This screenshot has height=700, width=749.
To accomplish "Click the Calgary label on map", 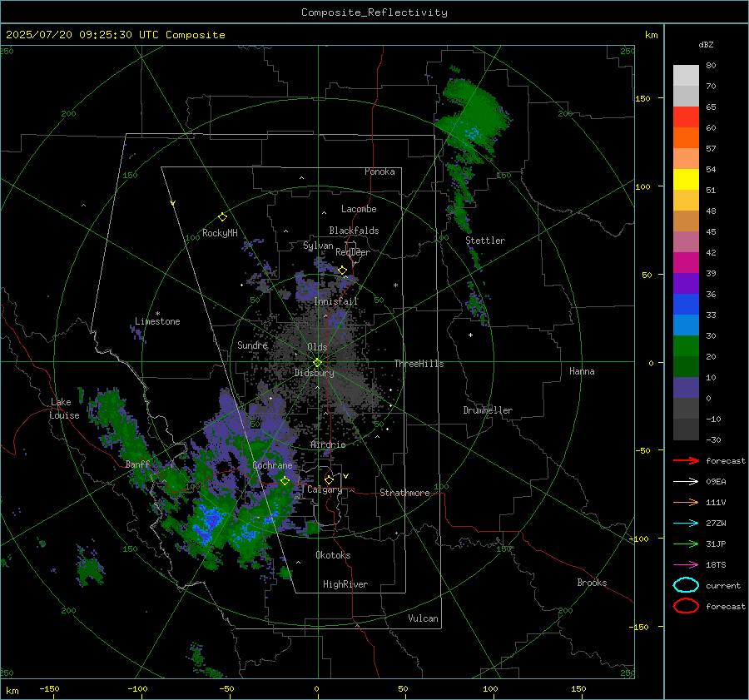I will point(325,489).
